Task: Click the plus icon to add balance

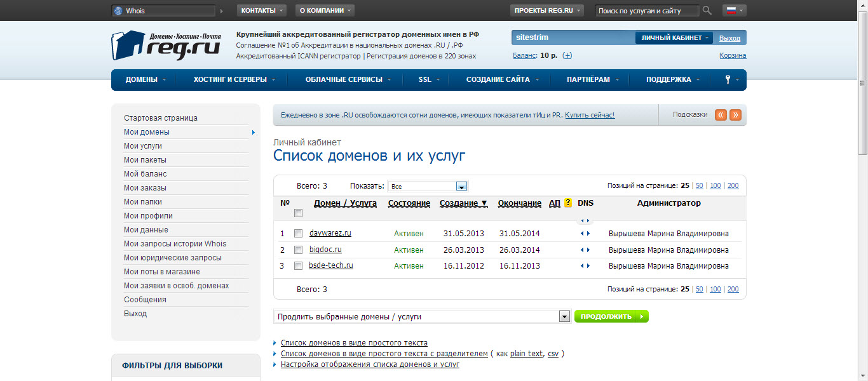Action: 567,56
